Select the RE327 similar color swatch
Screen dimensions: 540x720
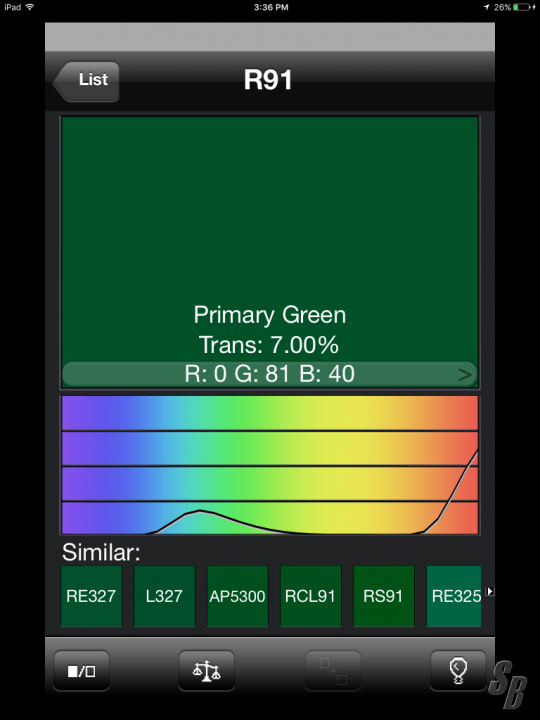click(91, 596)
